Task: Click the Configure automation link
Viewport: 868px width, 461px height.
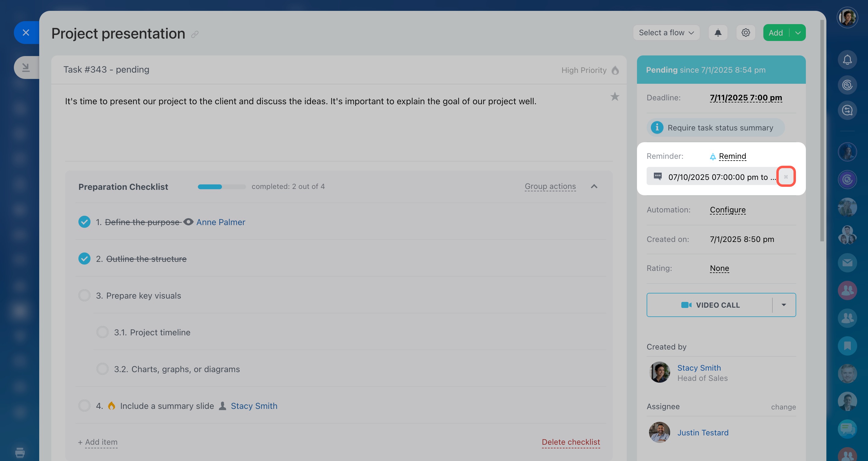Action: (x=727, y=210)
